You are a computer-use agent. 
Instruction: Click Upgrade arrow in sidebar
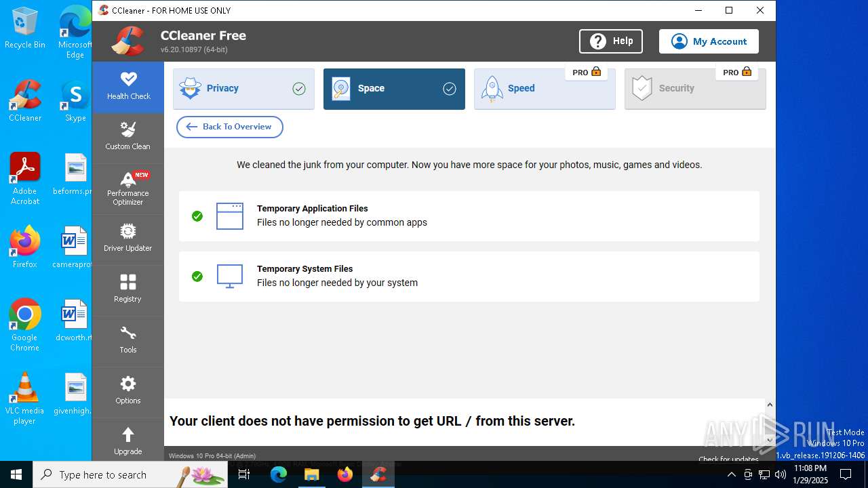[x=128, y=434]
